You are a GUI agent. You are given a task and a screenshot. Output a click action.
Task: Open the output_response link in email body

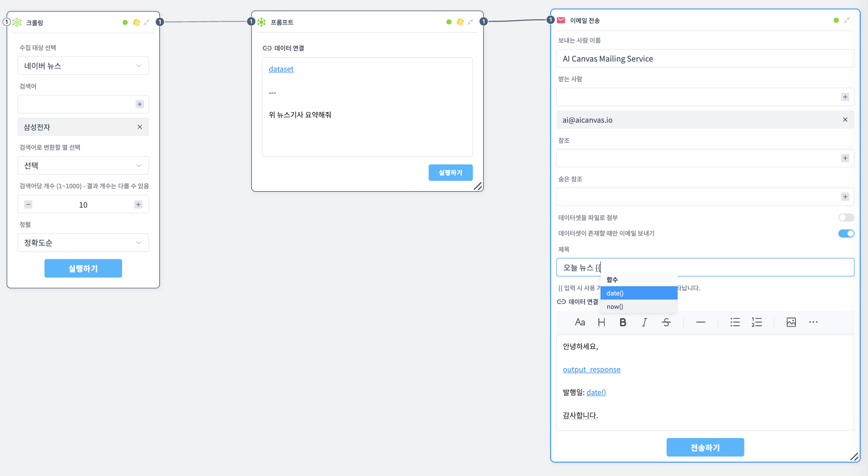click(592, 369)
